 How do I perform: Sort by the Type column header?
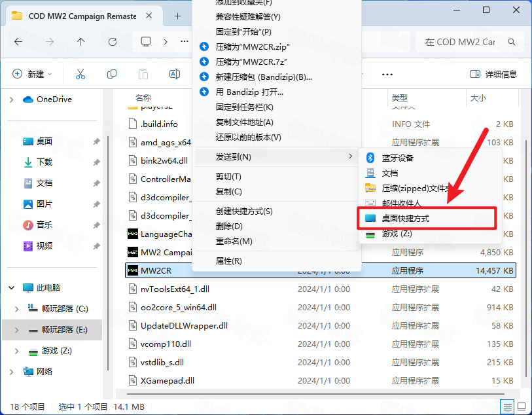click(399, 98)
